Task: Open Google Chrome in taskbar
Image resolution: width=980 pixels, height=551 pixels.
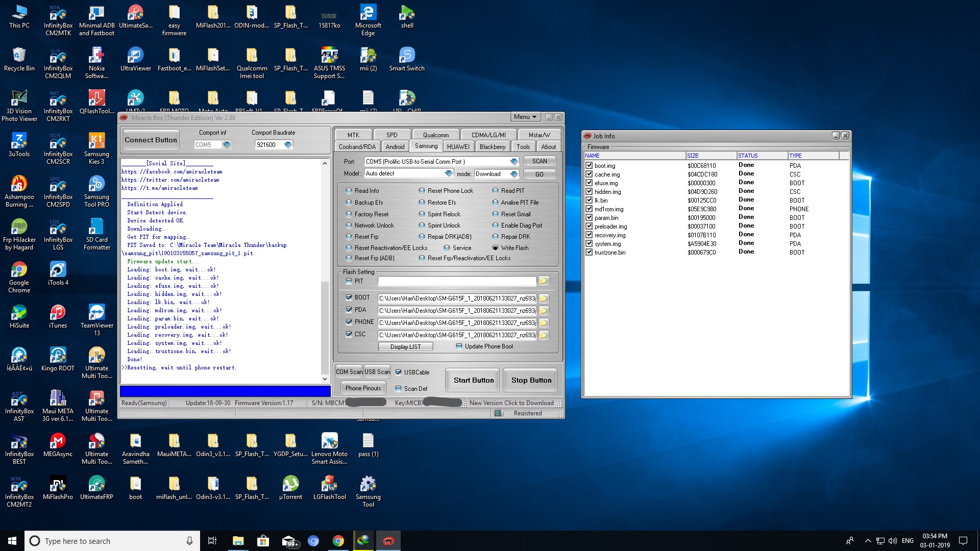Action: [338, 541]
